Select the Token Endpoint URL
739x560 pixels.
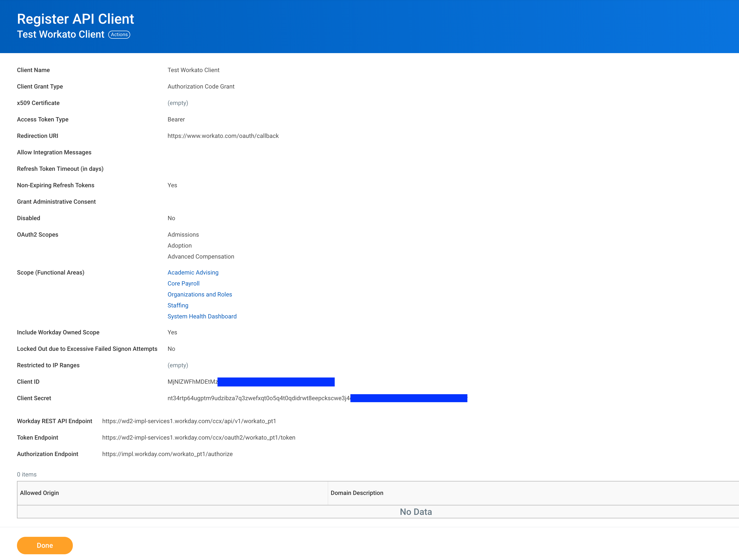199,437
